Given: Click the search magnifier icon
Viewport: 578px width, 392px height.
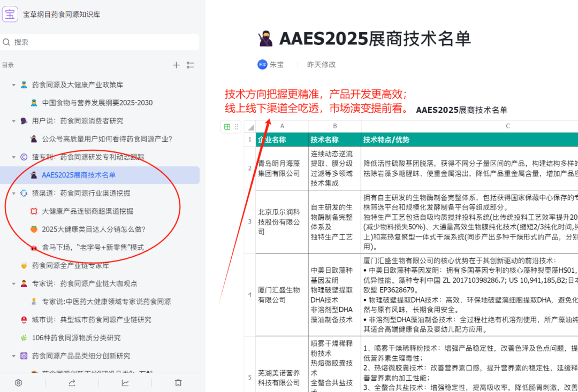Looking at the screenshot, I should pos(5,42).
